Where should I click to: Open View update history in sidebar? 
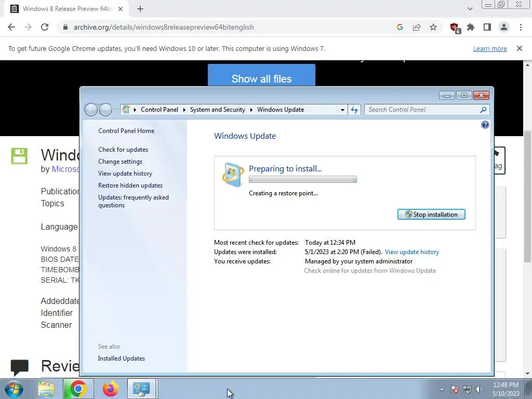125,174
